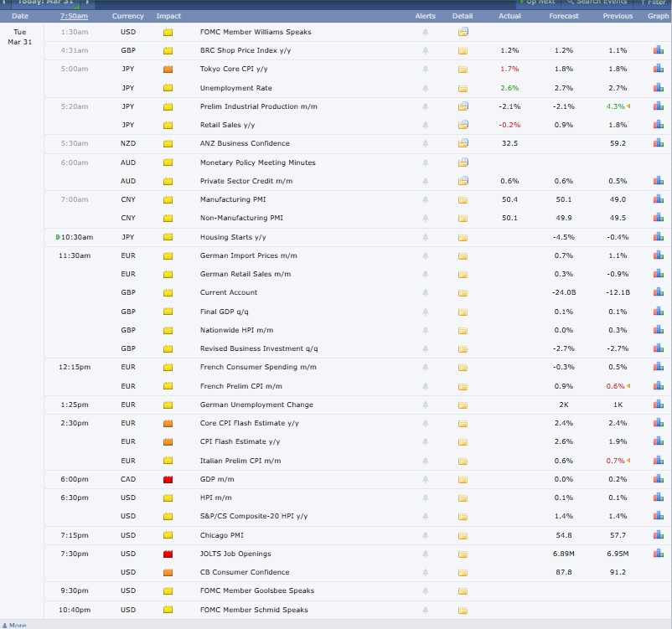Click the orange impact icon for Tokyo Core CPI
672x629 pixels.
click(168, 70)
